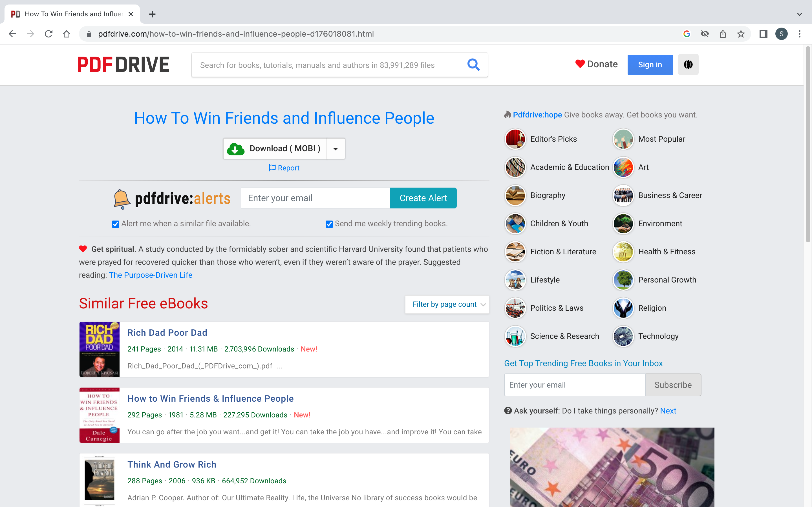Uncheck 'Alert me when a similar file available'
The width and height of the screenshot is (812, 507).
pos(115,224)
